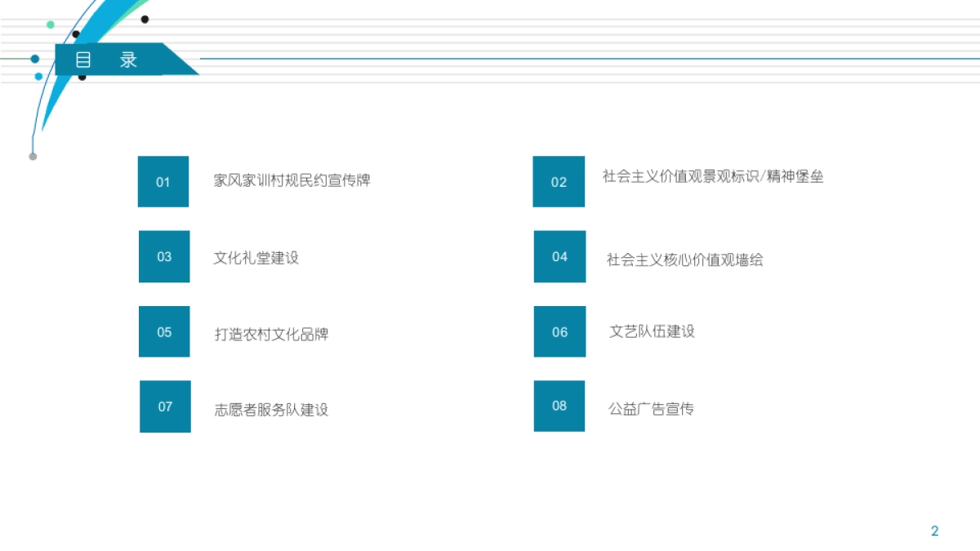Click the 03 numbered square icon
Screen dimensions: 980x551
(163, 256)
